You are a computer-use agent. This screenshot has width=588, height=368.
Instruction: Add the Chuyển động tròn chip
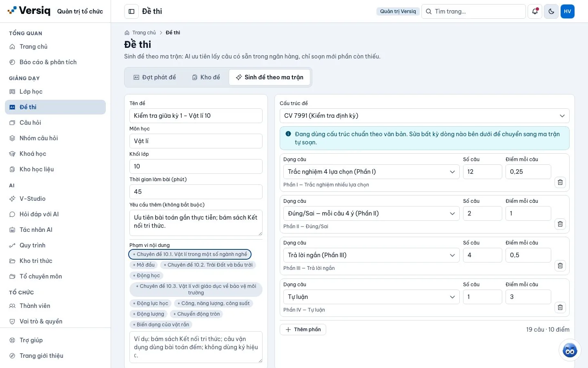click(196, 314)
